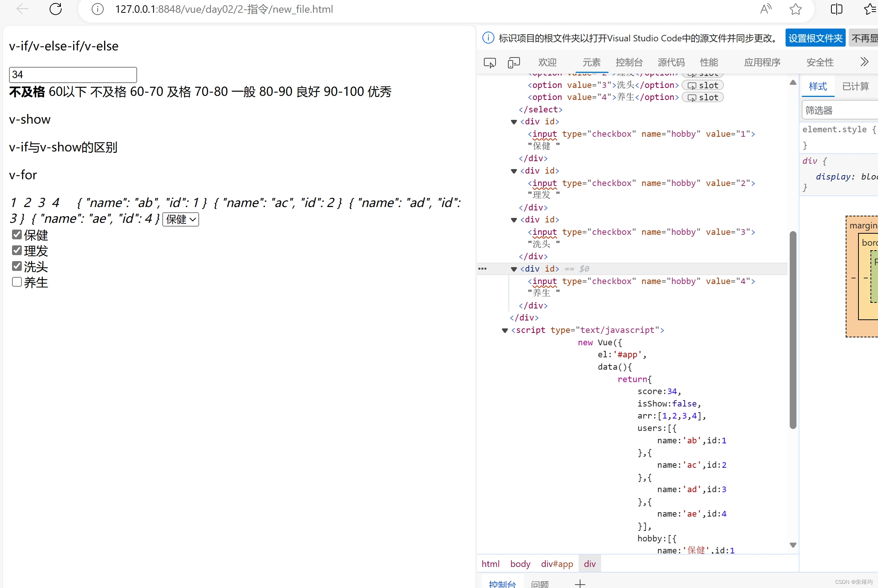
Task: Collapse div containing checkbox value 1
Action: click(x=514, y=122)
